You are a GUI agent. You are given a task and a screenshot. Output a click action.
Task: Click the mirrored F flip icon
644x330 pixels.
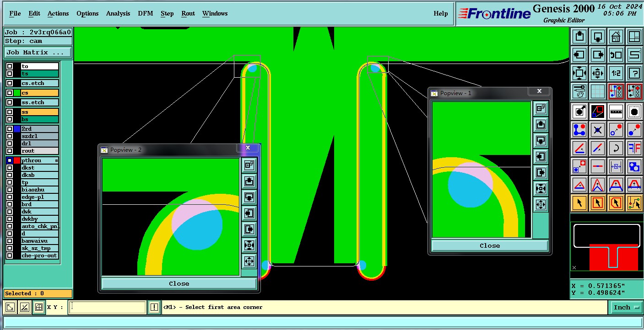[634, 148]
